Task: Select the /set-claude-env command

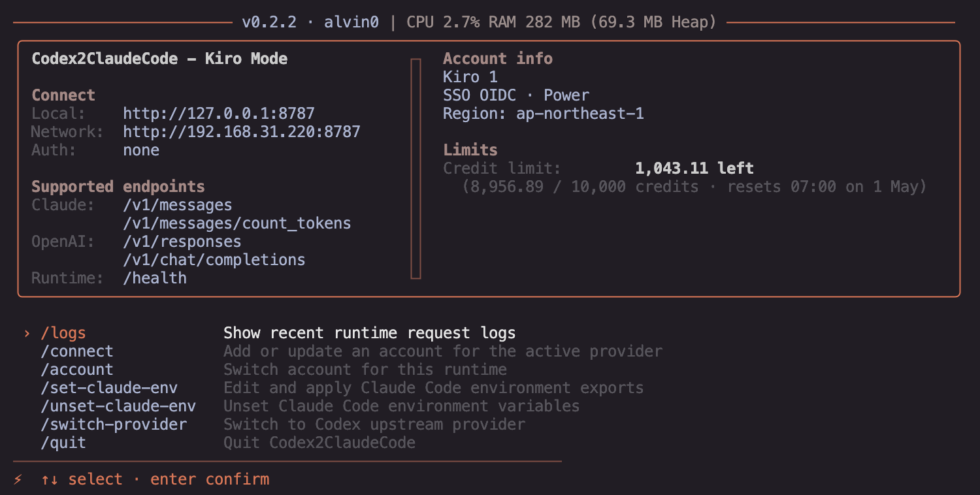Action: (x=109, y=388)
